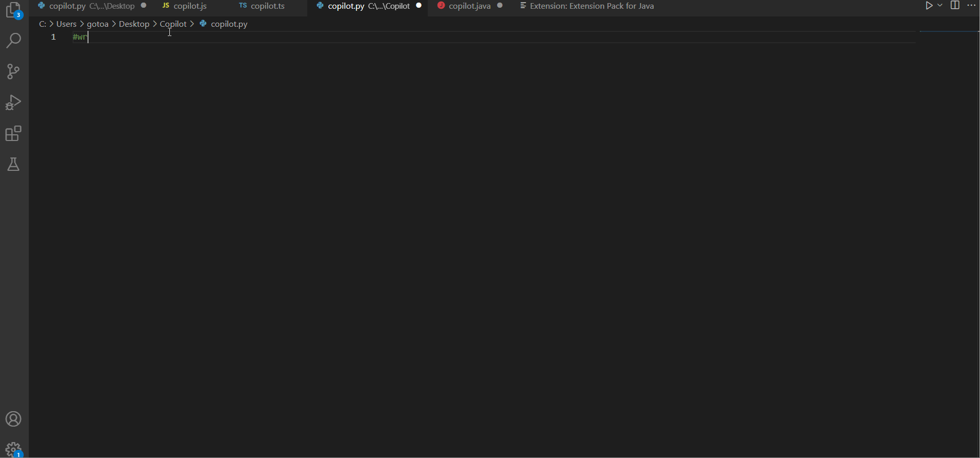Open the Extensions view
The width and height of the screenshot is (980, 458).
[x=13, y=133]
